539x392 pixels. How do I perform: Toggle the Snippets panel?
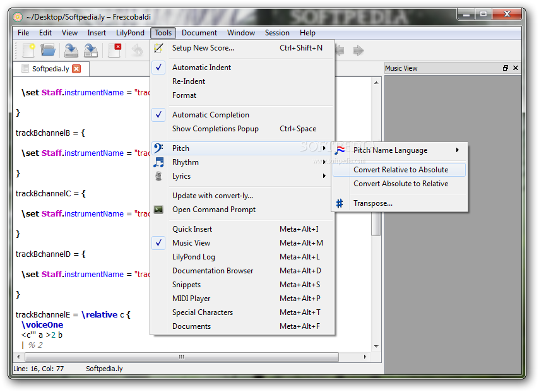tap(243, 285)
